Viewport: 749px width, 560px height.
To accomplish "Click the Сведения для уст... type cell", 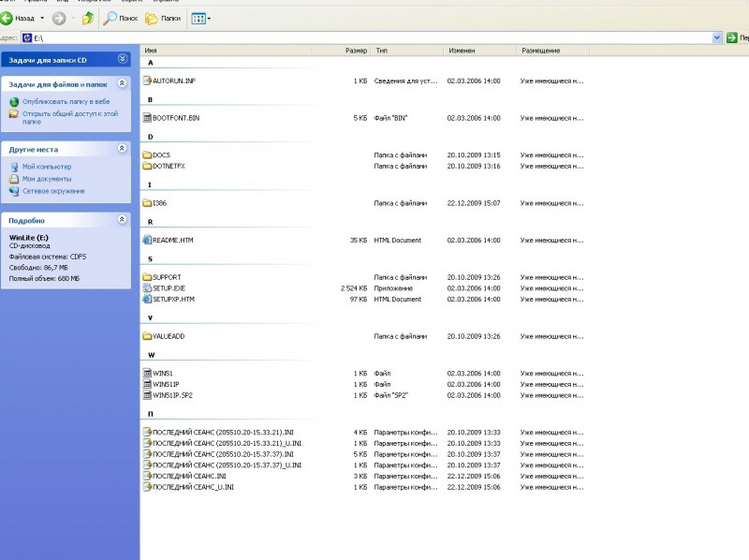I will pos(405,81).
